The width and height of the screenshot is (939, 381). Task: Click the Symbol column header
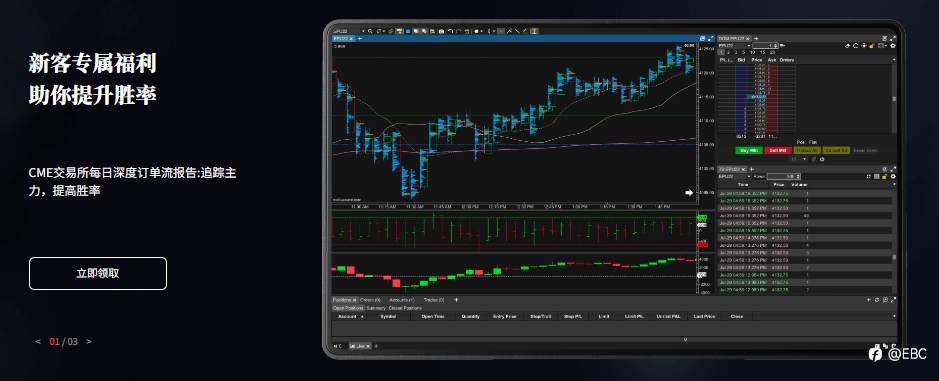(388, 316)
